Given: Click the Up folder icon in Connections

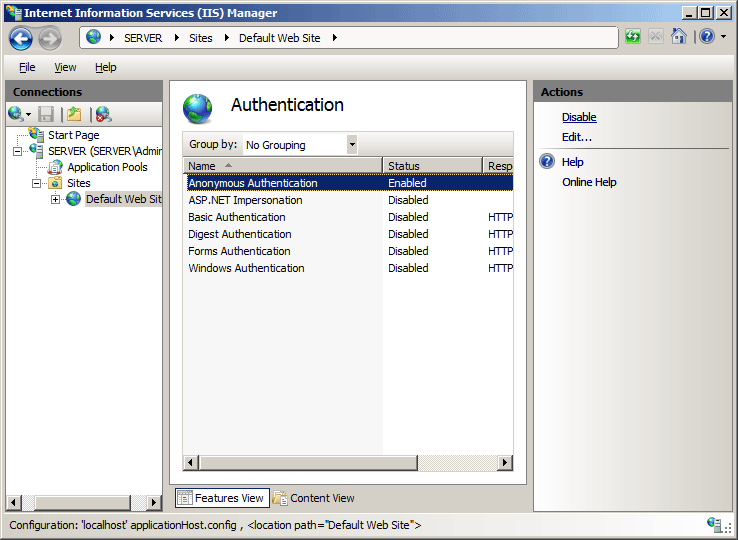Looking at the screenshot, I should [x=74, y=114].
